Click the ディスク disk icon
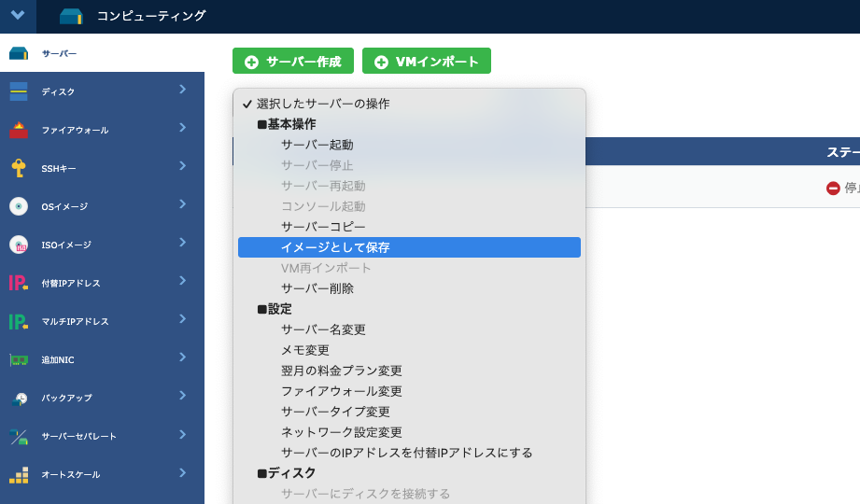This screenshot has width=860, height=504. coord(19,91)
